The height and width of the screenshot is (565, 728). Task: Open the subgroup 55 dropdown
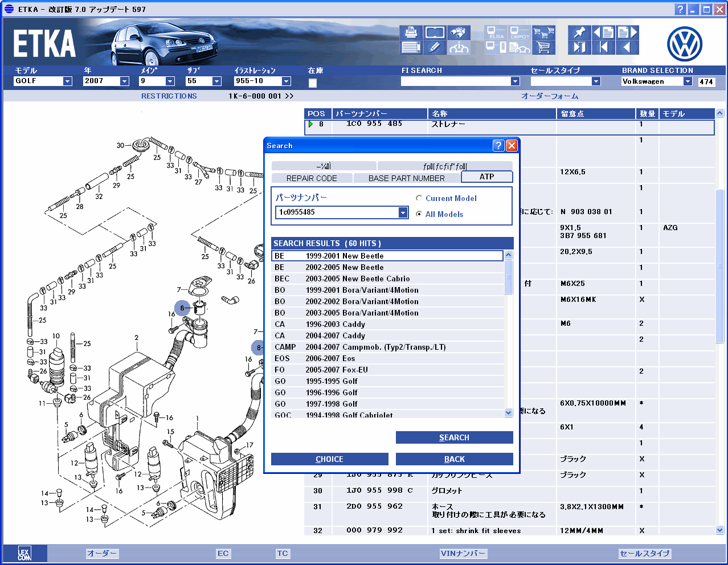pyautogui.click(x=216, y=81)
